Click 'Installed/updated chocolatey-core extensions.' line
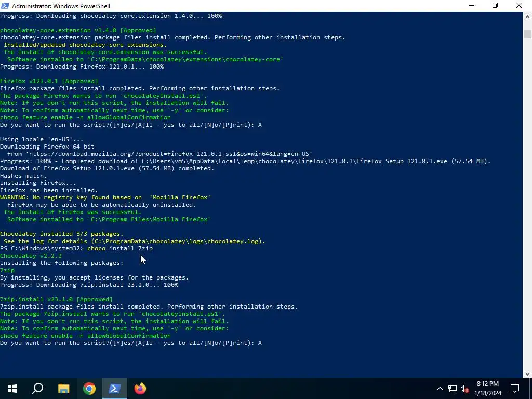 coord(85,45)
